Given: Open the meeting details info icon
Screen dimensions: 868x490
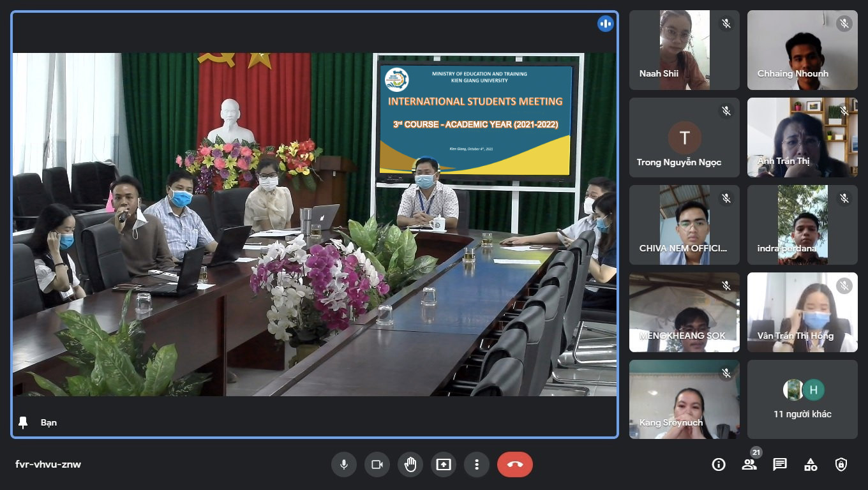Looking at the screenshot, I should tap(719, 464).
